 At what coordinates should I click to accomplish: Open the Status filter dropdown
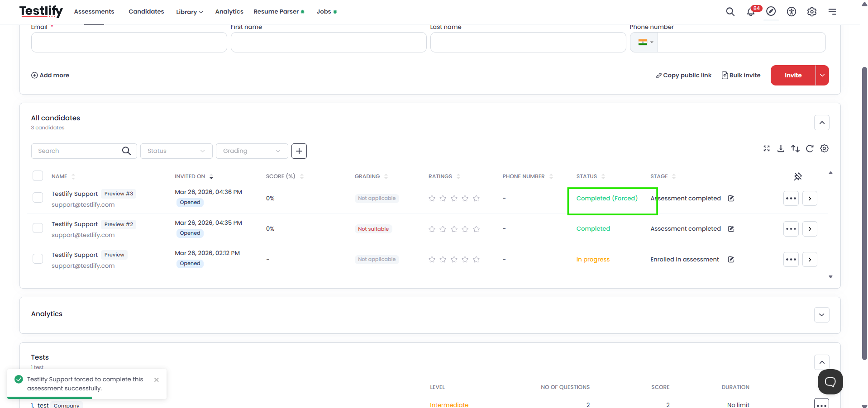pyautogui.click(x=176, y=151)
